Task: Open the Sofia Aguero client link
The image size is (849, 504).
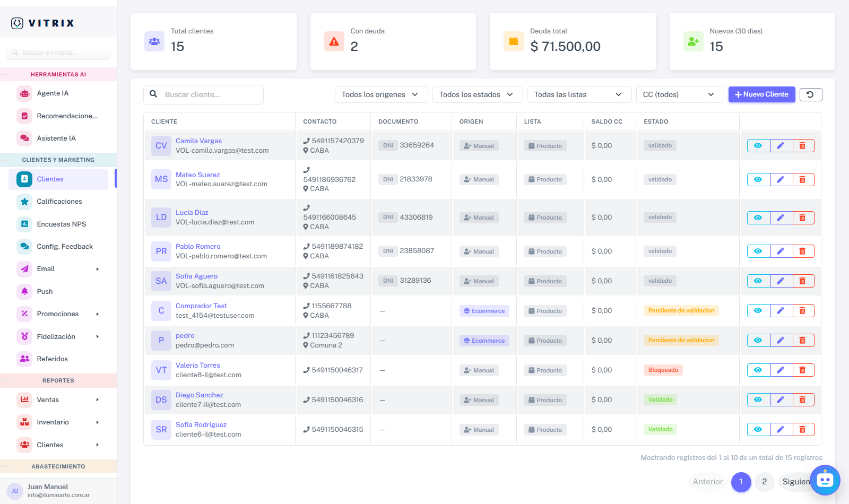Action: (196, 276)
